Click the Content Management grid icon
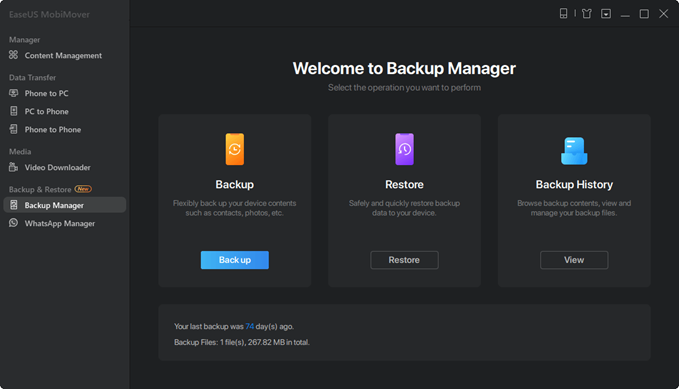The width and height of the screenshot is (679, 389). coord(14,55)
